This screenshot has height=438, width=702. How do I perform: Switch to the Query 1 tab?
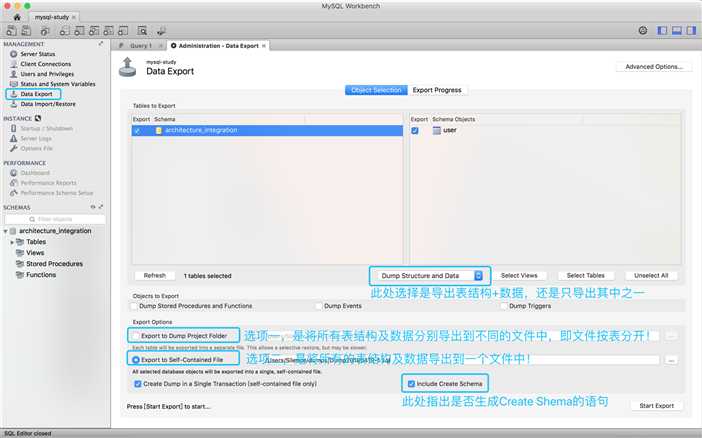(x=141, y=46)
